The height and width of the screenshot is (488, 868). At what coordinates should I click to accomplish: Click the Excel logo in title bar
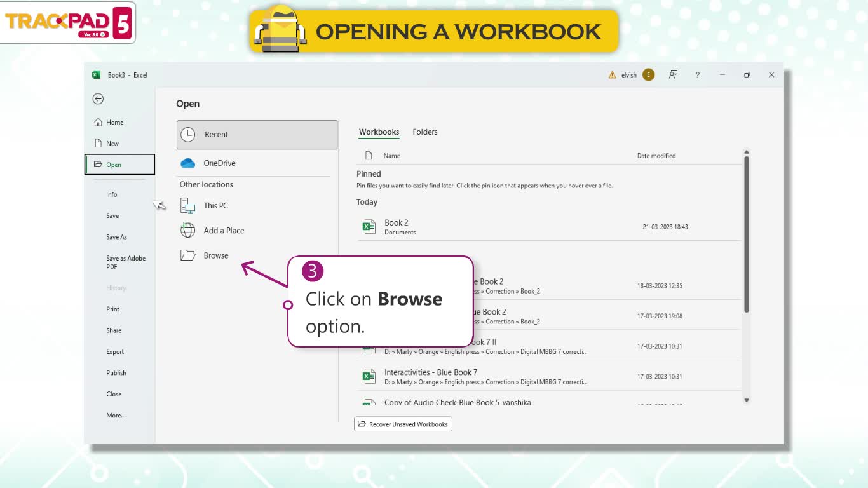[97, 75]
